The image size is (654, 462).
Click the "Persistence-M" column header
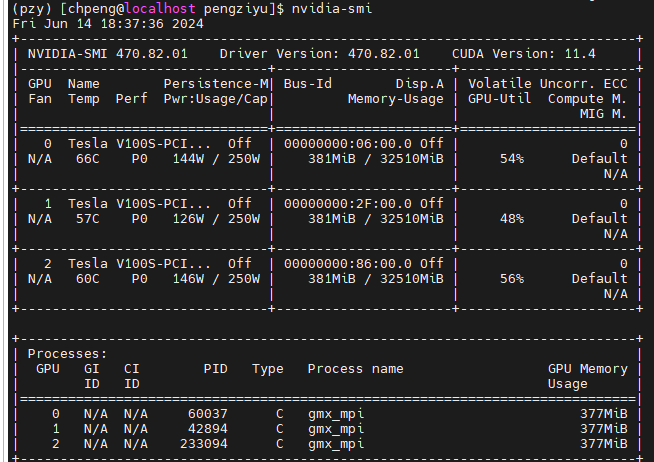(216, 84)
